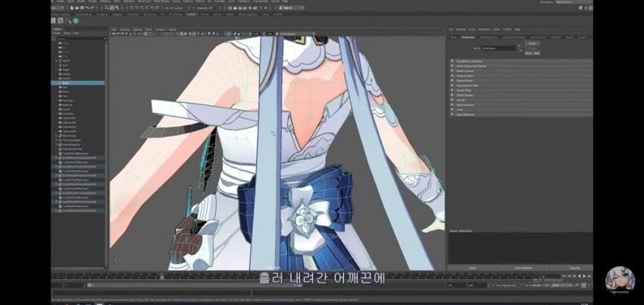The image size is (644, 305).
Task: Open the menu set dropdown in the status line
Action: point(57,8)
